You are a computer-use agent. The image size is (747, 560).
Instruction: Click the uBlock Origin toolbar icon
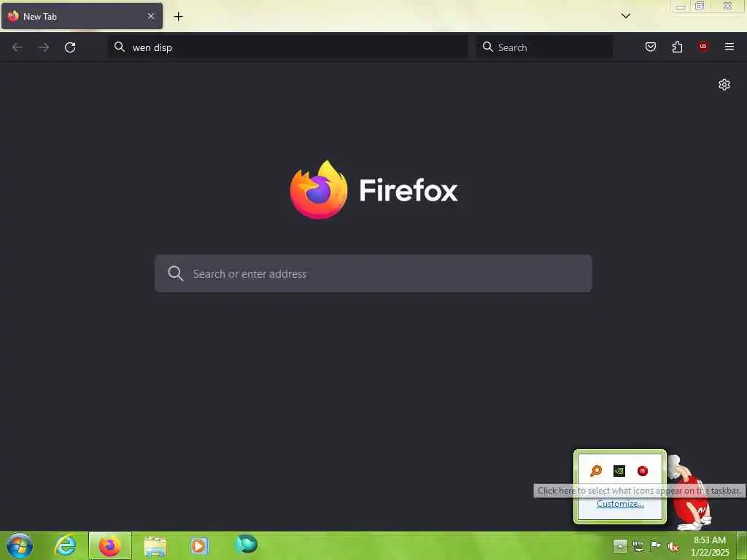click(x=703, y=46)
